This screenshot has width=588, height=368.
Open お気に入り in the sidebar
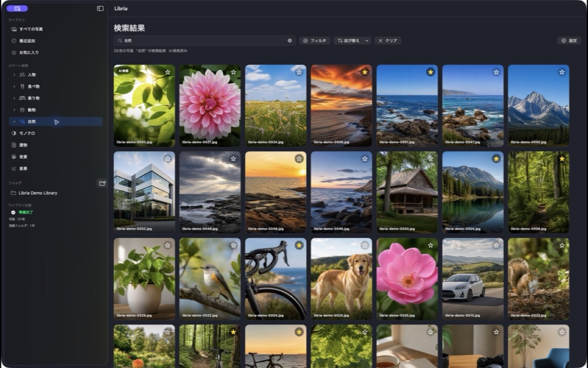56,52
